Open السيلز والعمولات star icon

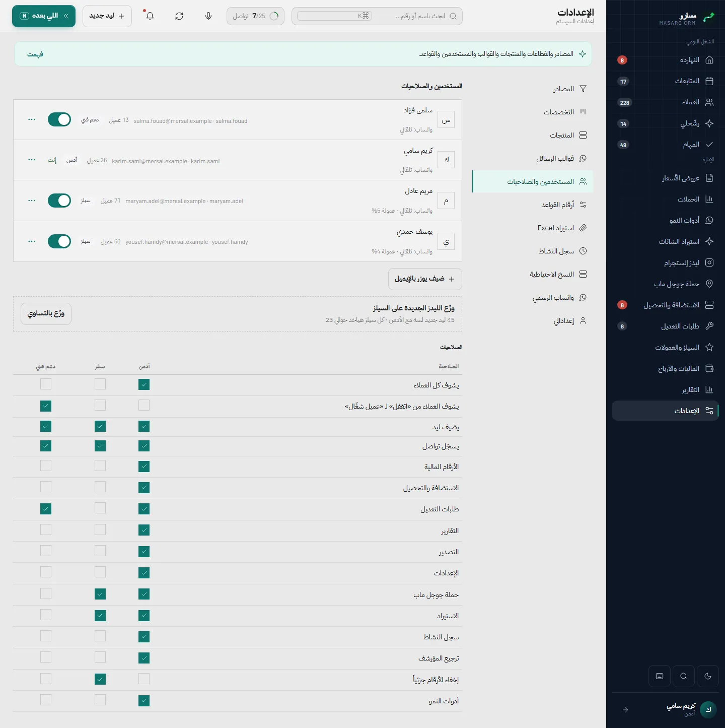[x=709, y=347]
